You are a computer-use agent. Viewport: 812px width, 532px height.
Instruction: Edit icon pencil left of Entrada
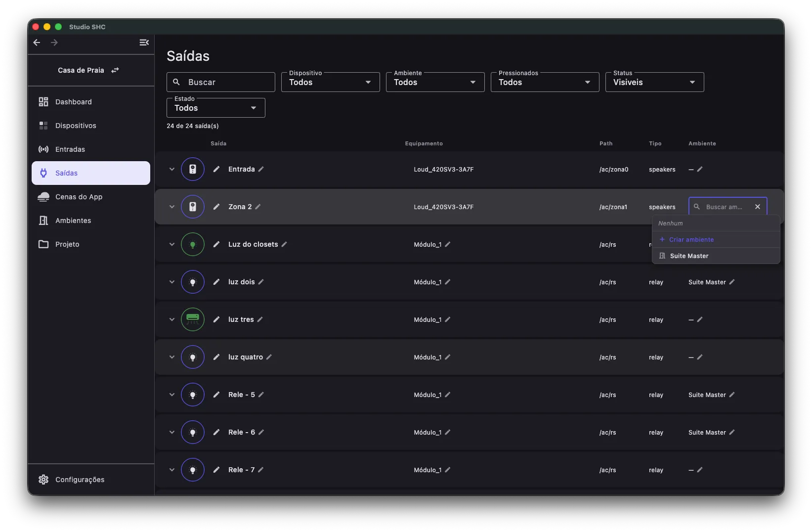[216, 169]
